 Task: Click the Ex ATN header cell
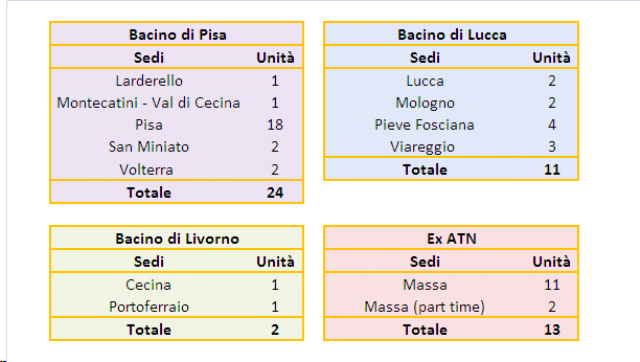click(451, 239)
